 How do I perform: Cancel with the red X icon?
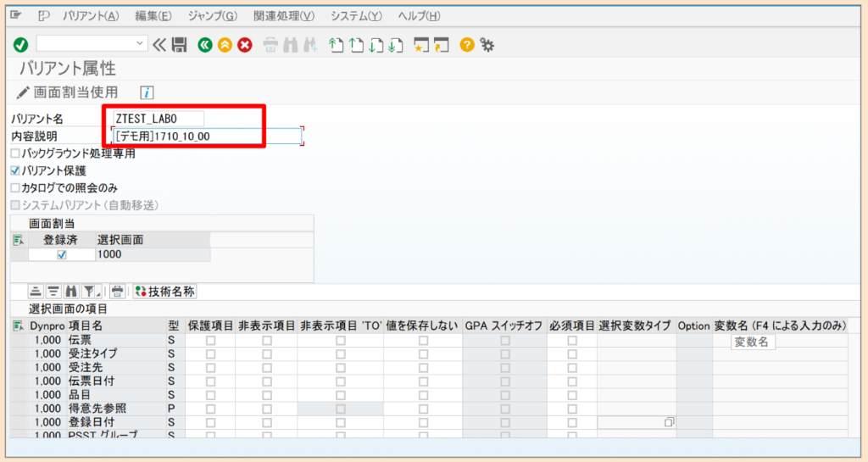pos(245,45)
